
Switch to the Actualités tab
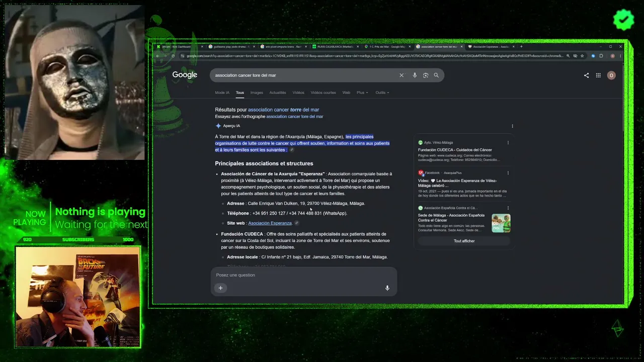pyautogui.click(x=278, y=93)
